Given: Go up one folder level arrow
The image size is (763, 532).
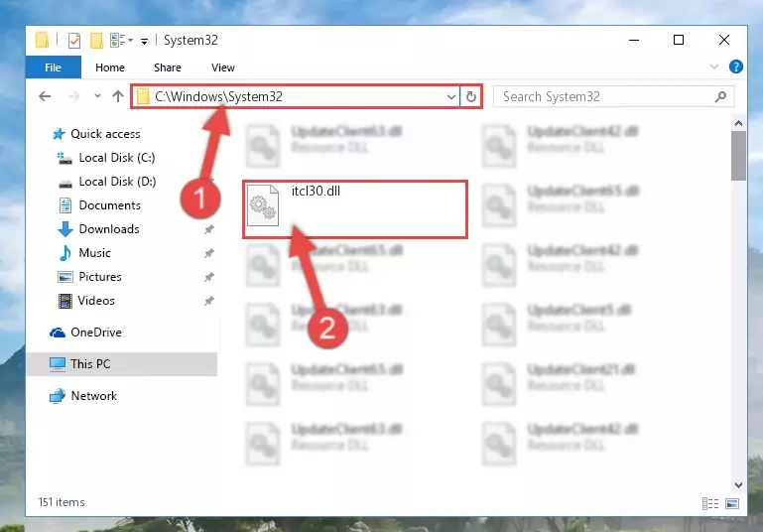Looking at the screenshot, I should pos(118,96).
